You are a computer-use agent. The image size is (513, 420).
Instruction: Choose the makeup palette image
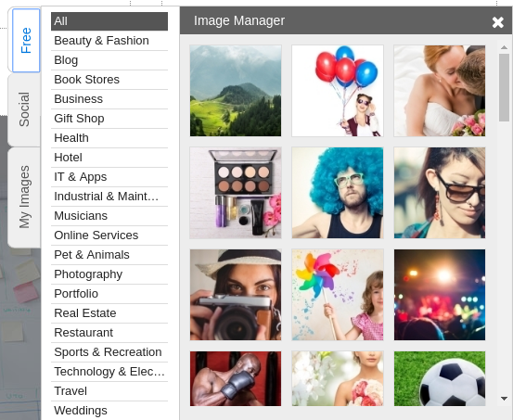click(236, 193)
